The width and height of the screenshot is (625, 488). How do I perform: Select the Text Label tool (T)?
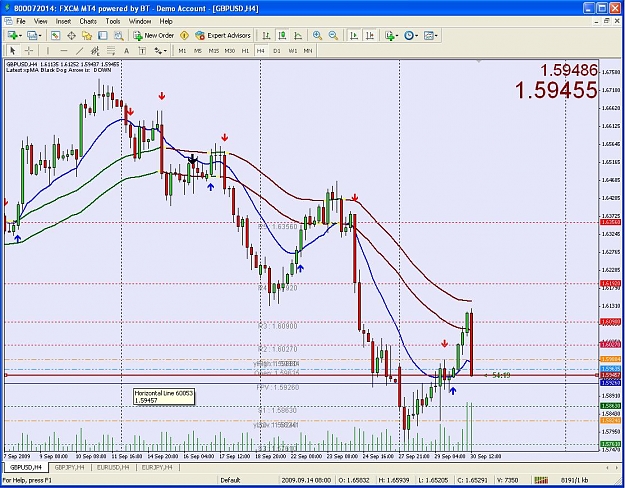pyautogui.click(x=142, y=51)
